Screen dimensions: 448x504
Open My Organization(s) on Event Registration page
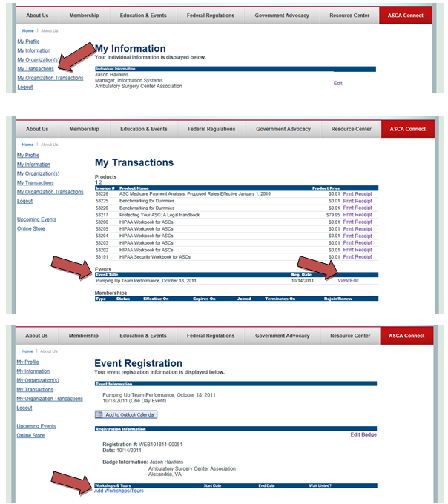point(38,380)
